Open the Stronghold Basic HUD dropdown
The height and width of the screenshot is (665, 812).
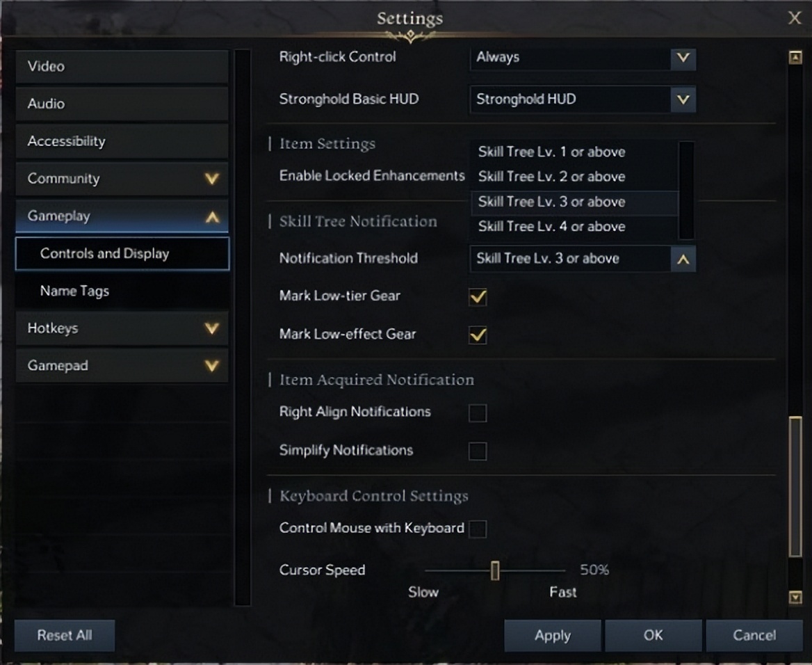click(x=683, y=99)
